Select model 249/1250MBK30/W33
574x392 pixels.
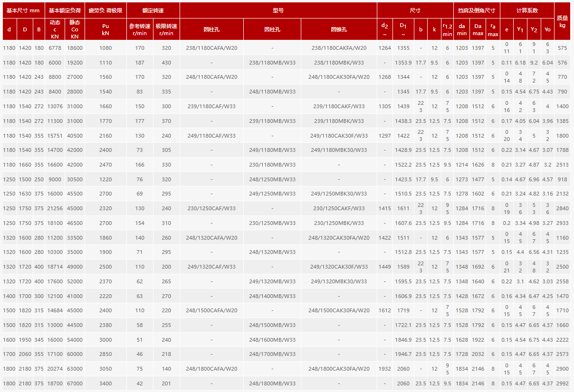pos(338,194)
